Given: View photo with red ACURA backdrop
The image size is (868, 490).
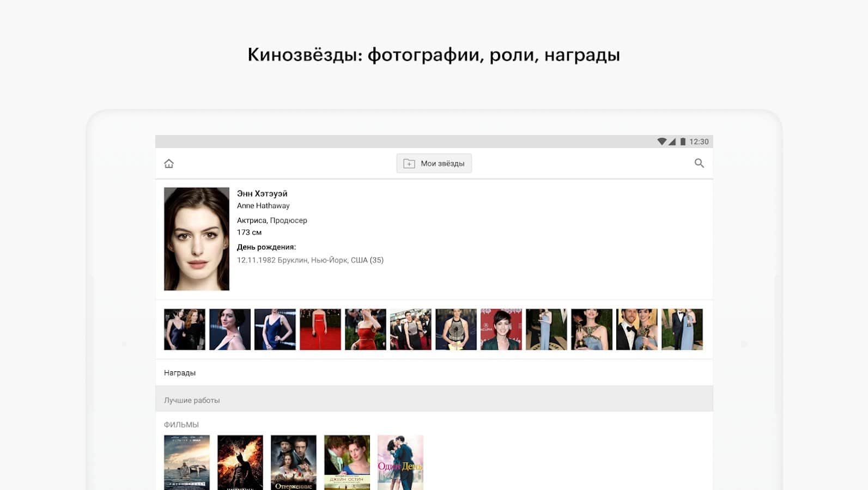Looking at the screenshot, I should 501,329.
